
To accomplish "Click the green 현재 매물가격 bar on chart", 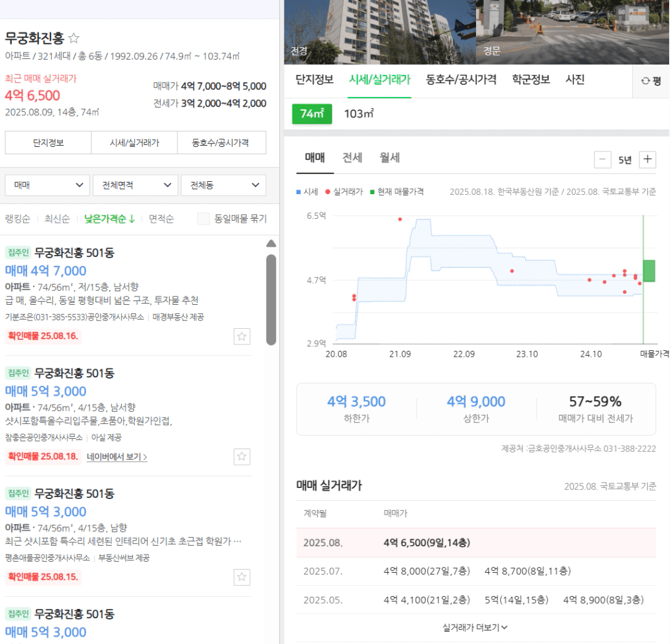I will tap(649, 271).
